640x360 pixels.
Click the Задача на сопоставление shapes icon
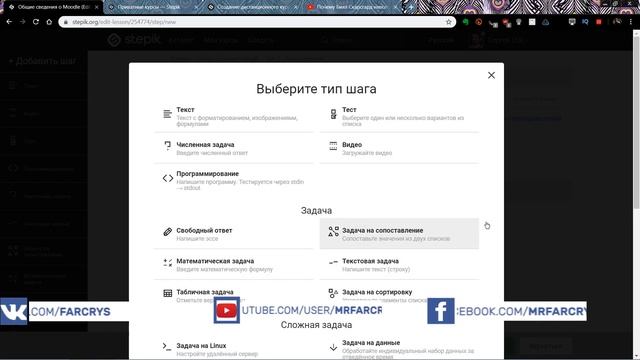(333, 231)
